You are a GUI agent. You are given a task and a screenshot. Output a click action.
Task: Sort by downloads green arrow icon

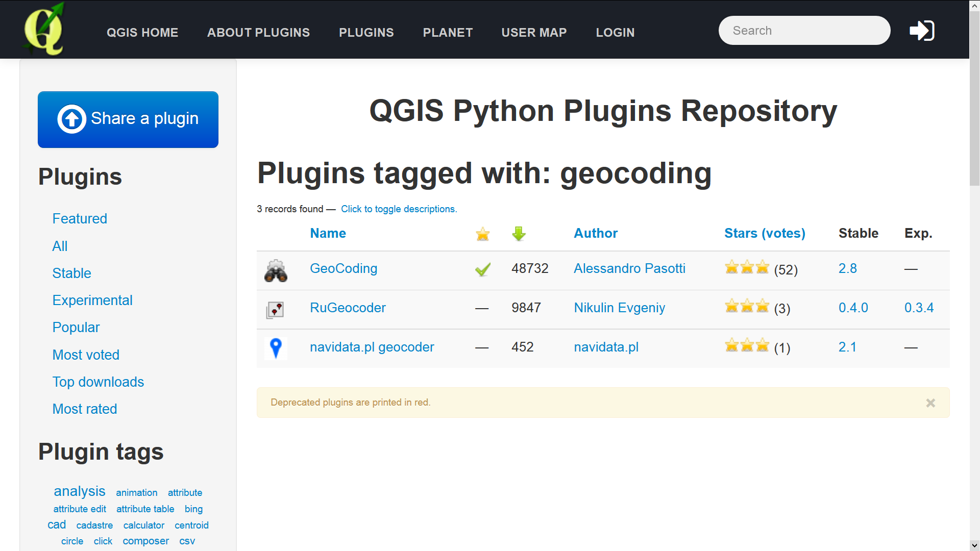tap(519, 234)
